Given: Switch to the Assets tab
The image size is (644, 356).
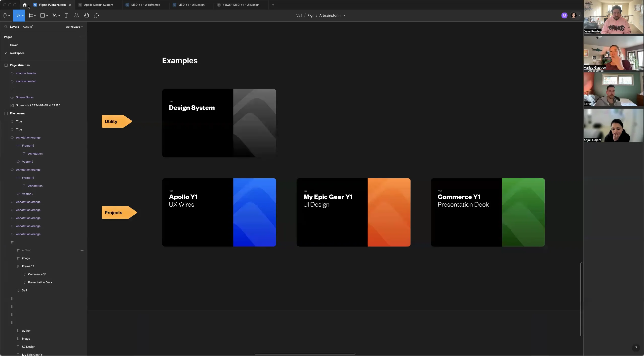Looking at the screenshot, I should (x=28, y=27).
